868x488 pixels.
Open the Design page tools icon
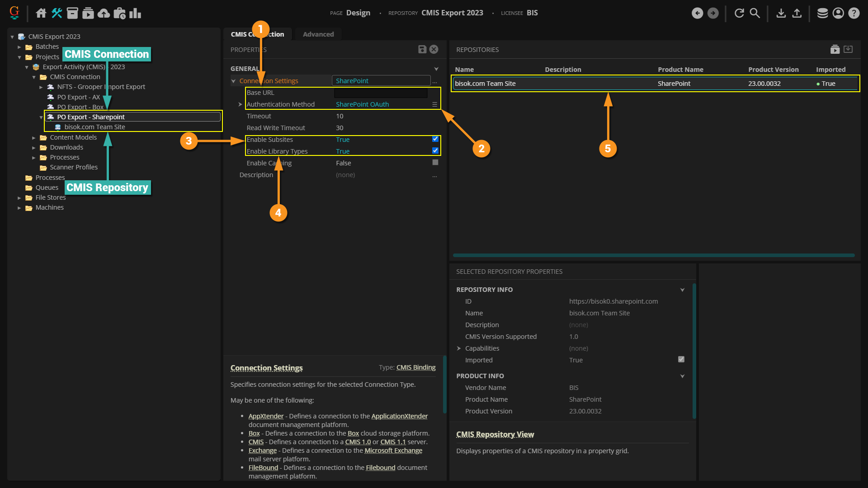pyautogui.click(x=57, y=13)
